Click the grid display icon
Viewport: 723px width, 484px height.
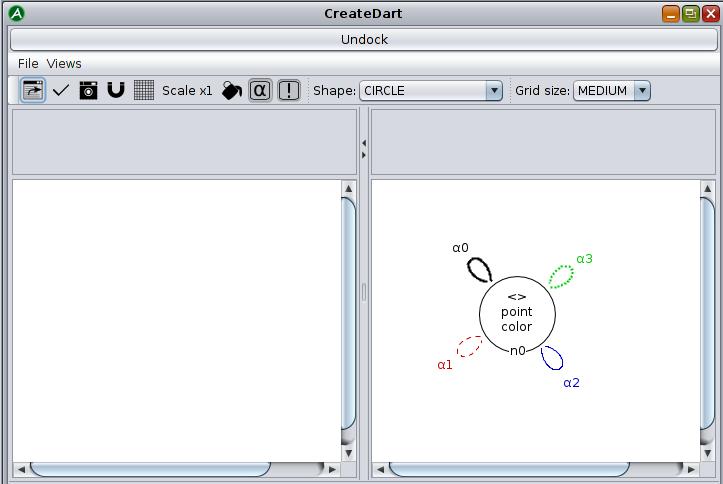pos(144,90)
